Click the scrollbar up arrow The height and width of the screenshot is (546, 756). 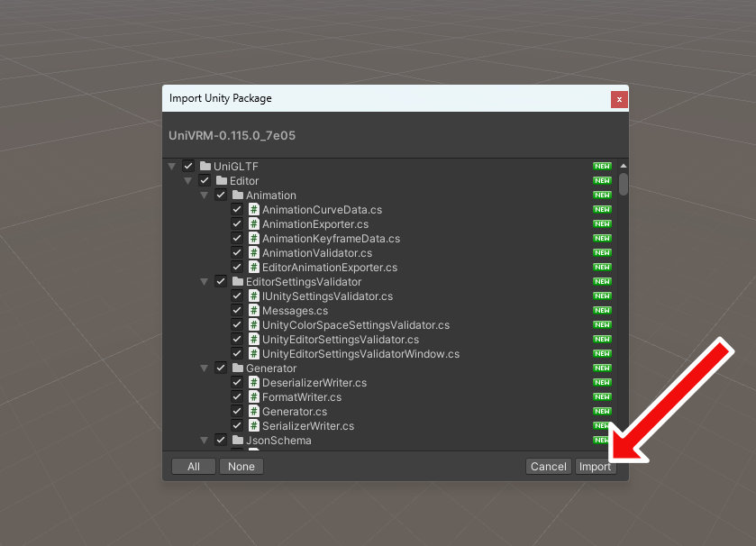tap(624, 166)
